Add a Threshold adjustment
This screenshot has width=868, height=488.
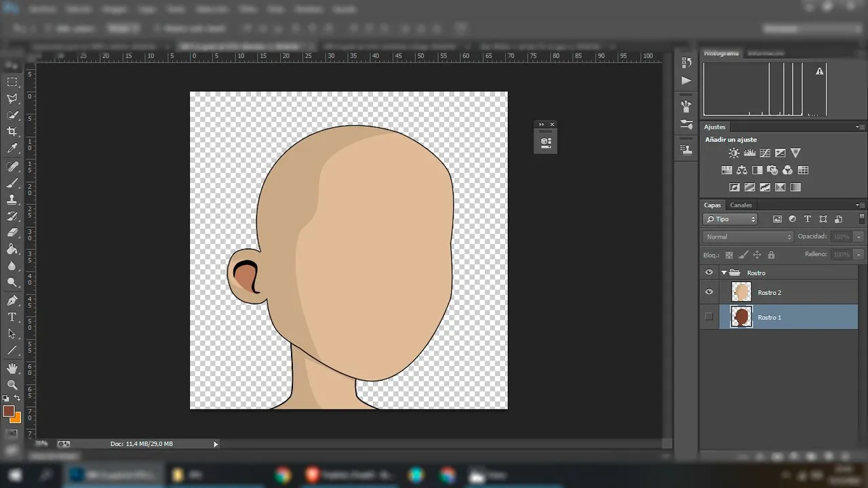(x=765, y=187)
